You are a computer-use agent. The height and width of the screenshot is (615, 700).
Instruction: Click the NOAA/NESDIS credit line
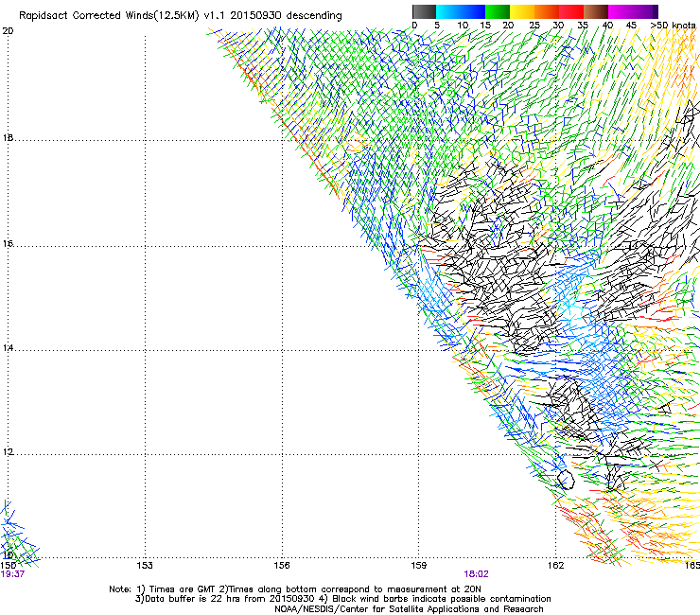click(409, 609)
